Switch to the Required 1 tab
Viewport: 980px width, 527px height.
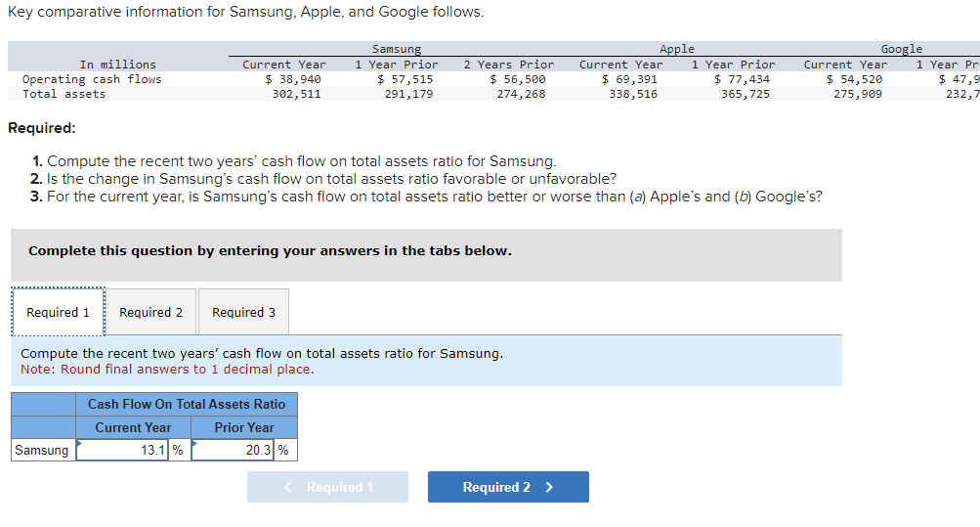(58, 312)
